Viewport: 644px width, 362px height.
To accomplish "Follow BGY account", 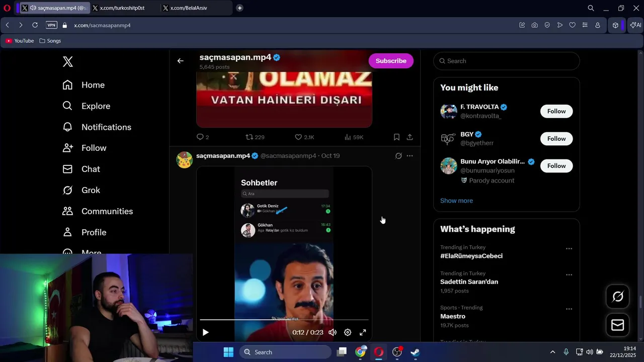I will point(556,139).
